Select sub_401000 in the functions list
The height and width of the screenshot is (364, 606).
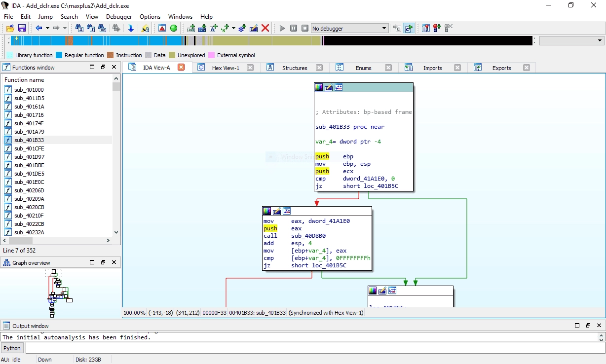(x=57, y=90)
